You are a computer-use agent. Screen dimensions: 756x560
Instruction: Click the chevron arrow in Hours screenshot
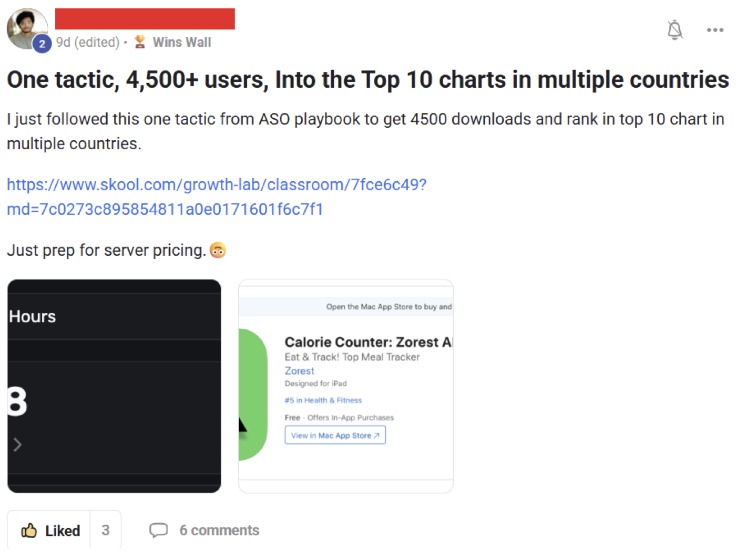click(17, 445)
